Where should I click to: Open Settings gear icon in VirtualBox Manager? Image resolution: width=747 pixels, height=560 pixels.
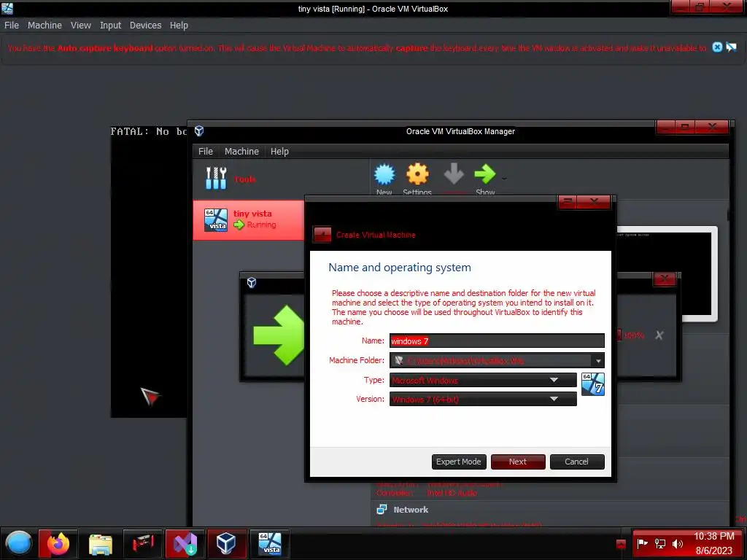click(417, 174)
